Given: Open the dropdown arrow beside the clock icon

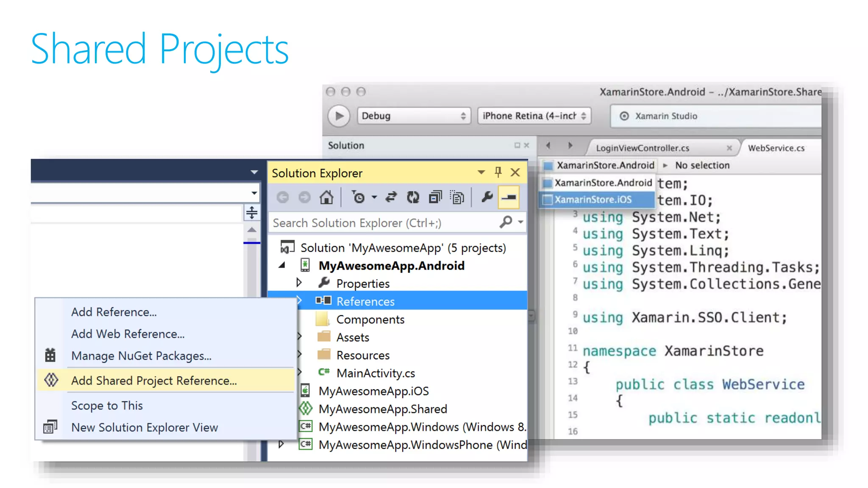Looking at the screenshot, I should click(x=374, y=197).
